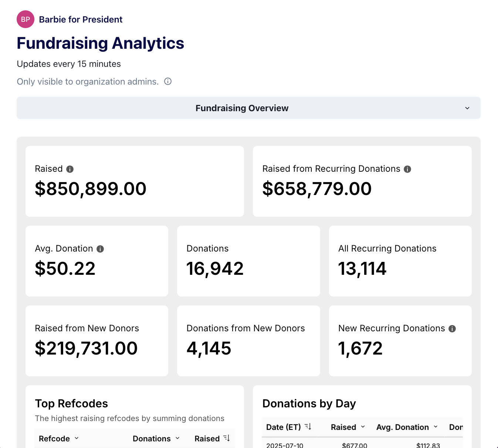
Task: Open the Raised dropdown in Donations by Day
Action: coord(363,427)
